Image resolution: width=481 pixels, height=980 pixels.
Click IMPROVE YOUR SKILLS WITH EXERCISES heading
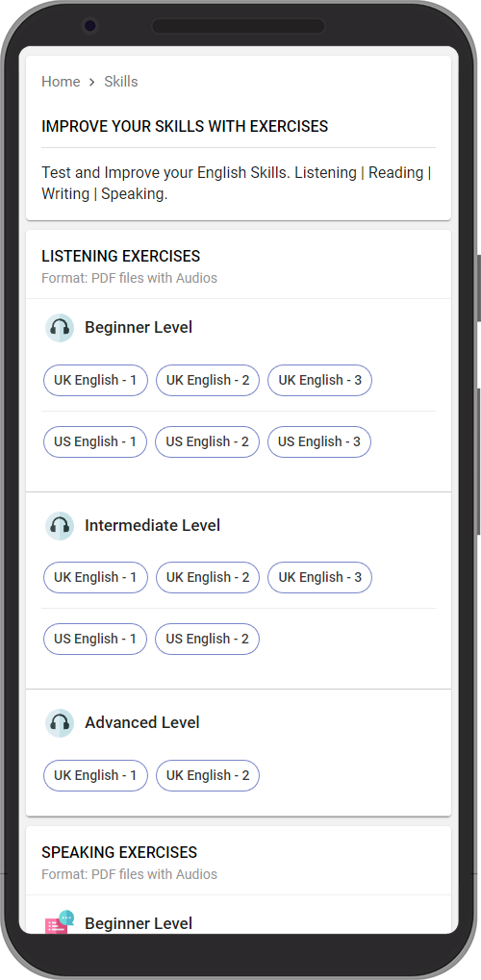[x=185, y=126]
